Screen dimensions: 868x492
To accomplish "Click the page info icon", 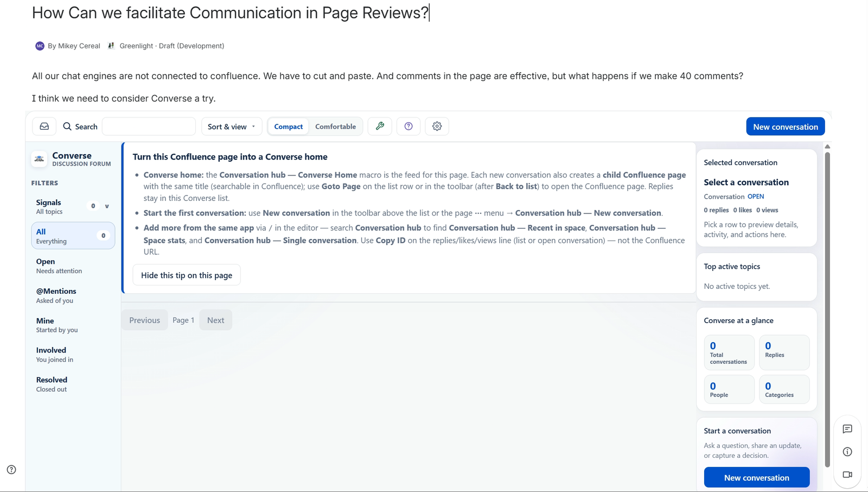I will pos(847,452).
